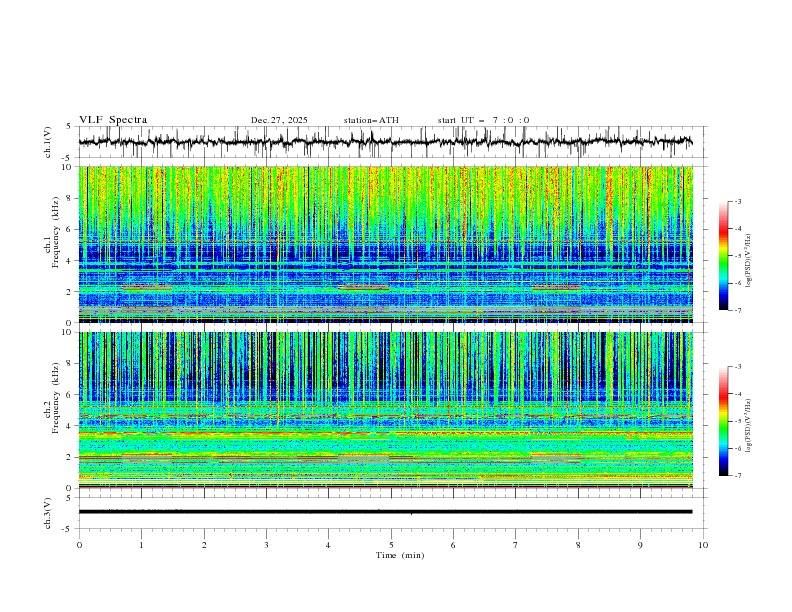The image size is (792, 612).
Task: Select the "ch.2 Frequency (kHz)" axis label
Action: [52, 398]
